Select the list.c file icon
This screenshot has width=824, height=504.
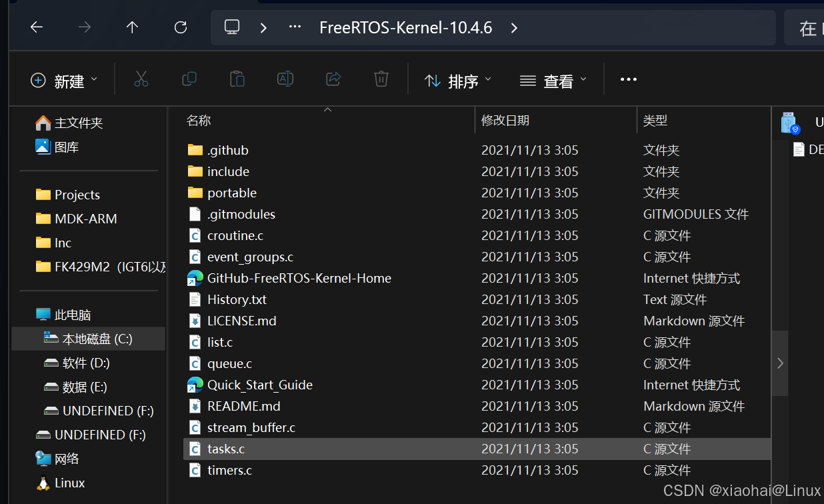195,342
